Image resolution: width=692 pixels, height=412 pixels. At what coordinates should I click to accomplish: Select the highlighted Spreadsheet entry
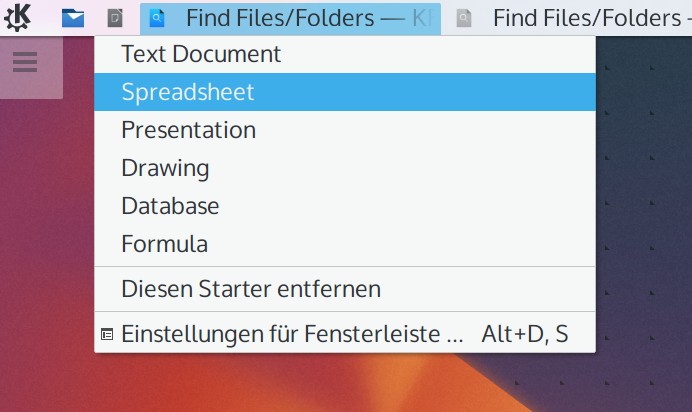click(x=345, y=92)
